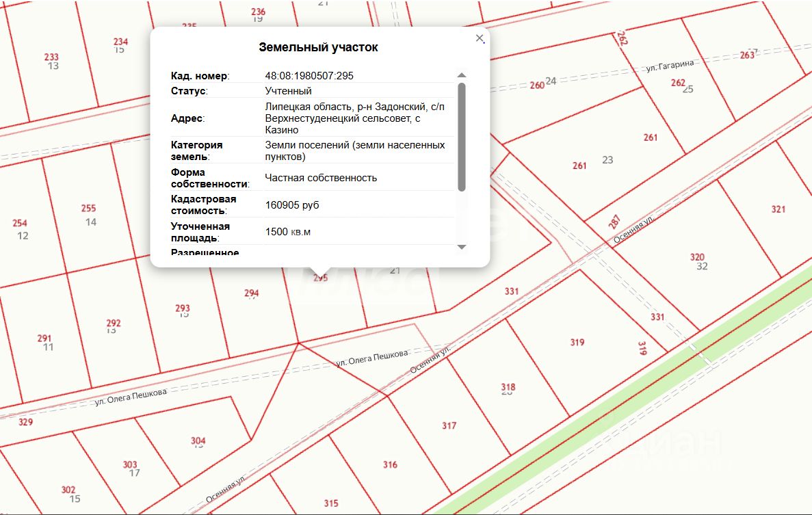Select parcel 319 on the map

tap(577, 342)
